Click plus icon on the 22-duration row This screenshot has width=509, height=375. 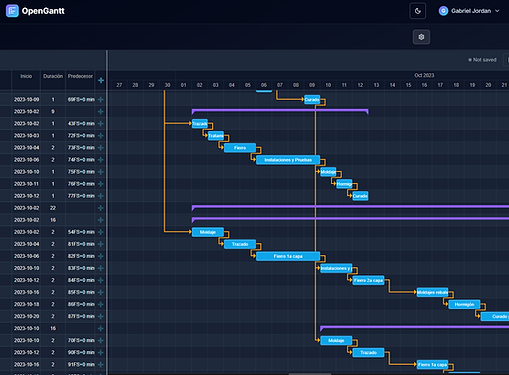101,208
